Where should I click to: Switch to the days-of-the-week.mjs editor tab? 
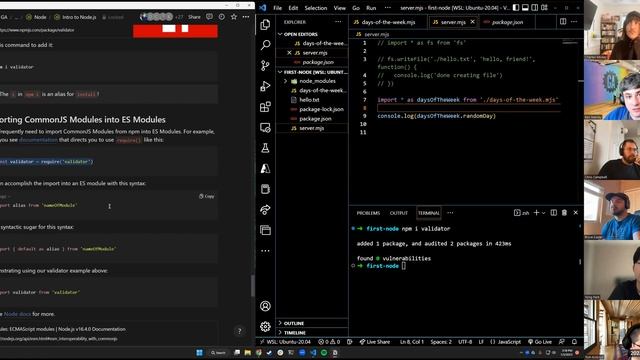tap(388, 22)
